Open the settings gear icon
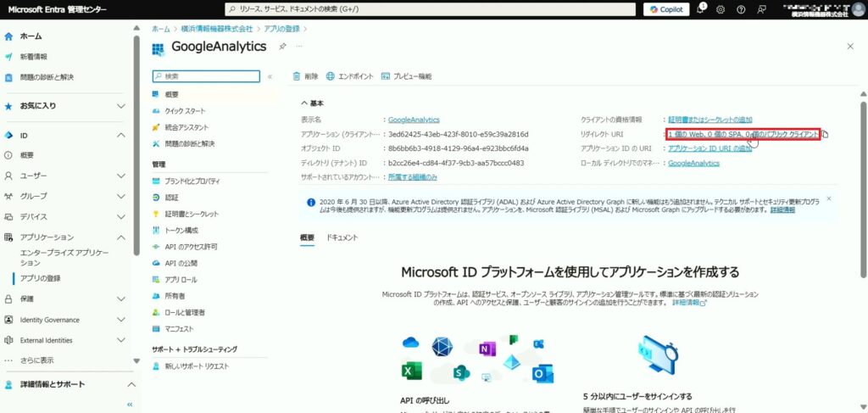 [x=721, y=9]
